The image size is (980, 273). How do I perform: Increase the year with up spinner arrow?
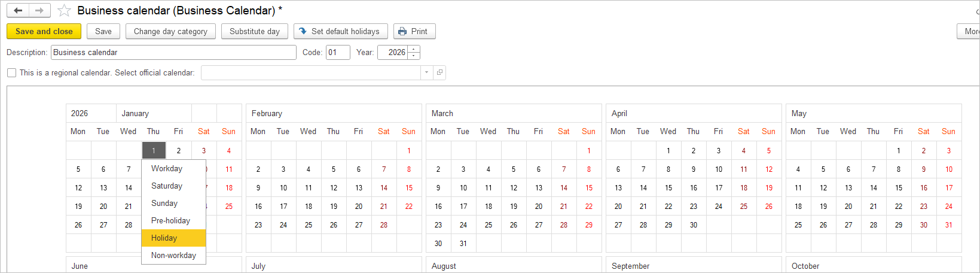pyautogui.click(x=414, y=49)
